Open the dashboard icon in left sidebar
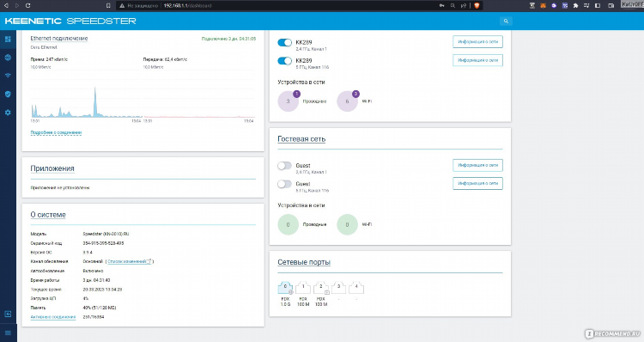Viewport: 644px width, 342px height. pos(8,39)
